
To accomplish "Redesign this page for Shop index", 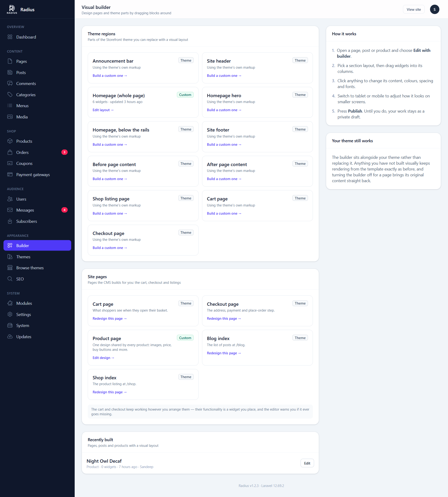I will [109, 392].
